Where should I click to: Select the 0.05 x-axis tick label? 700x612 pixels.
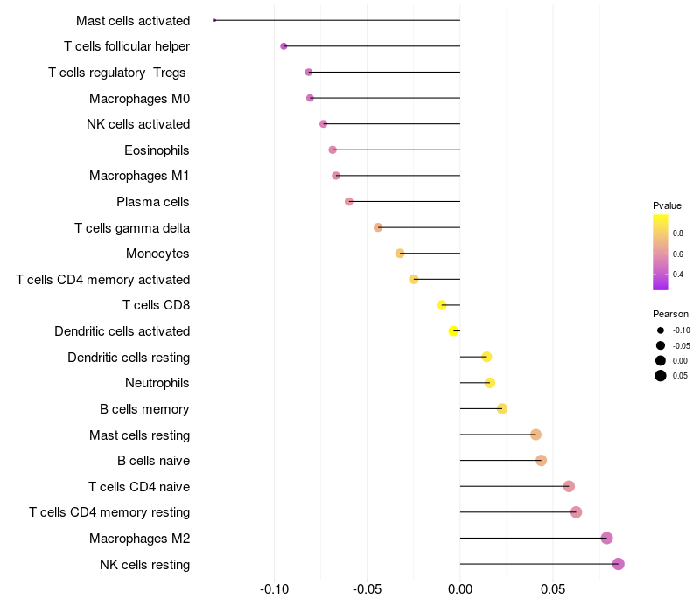pyautogui.click(x=553, y=589)
